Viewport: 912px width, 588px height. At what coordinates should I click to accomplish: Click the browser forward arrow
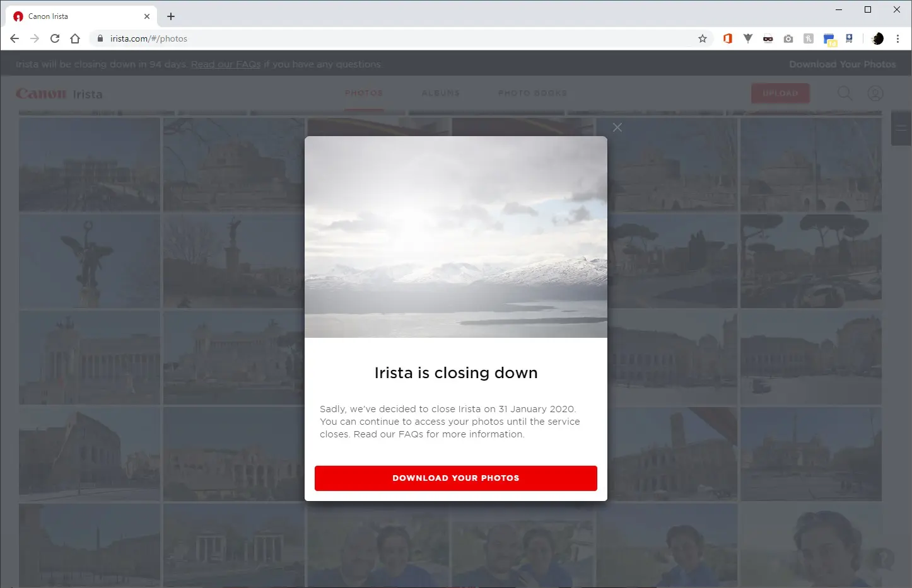pos(35,38)
